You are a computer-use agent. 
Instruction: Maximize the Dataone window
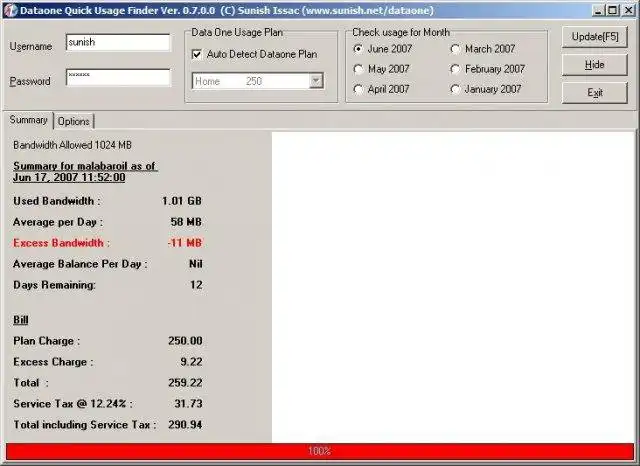(x=613, y=10)
